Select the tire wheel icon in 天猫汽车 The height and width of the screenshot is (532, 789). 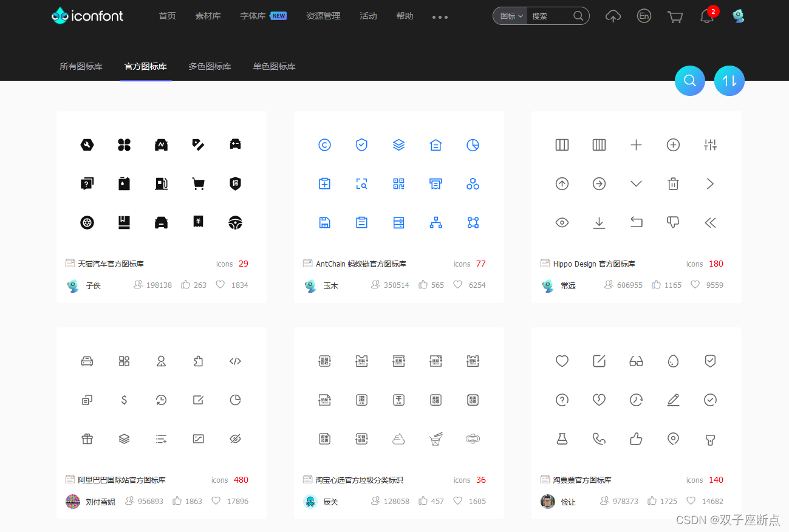[x=87, y=222]
